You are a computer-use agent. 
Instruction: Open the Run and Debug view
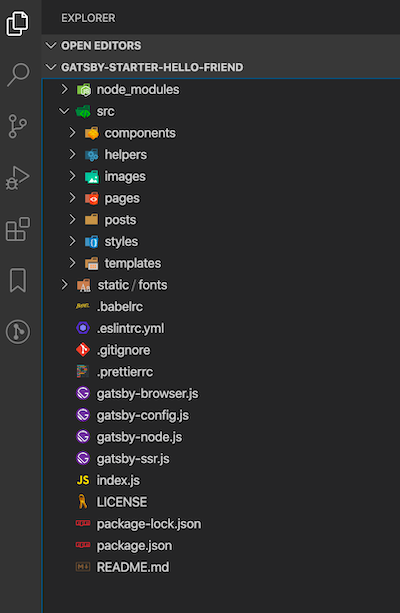click(x=18, y=178)
